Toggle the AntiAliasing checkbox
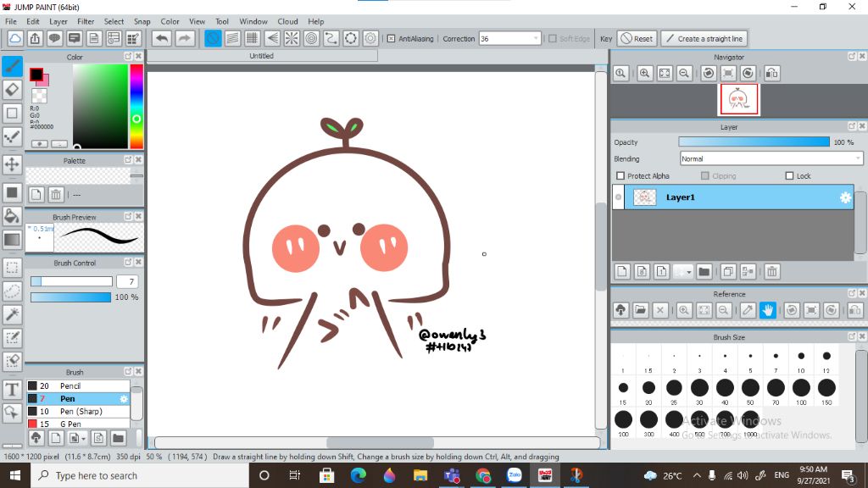Viewport: 868px width, 488px height. click(x=392, y=39)
